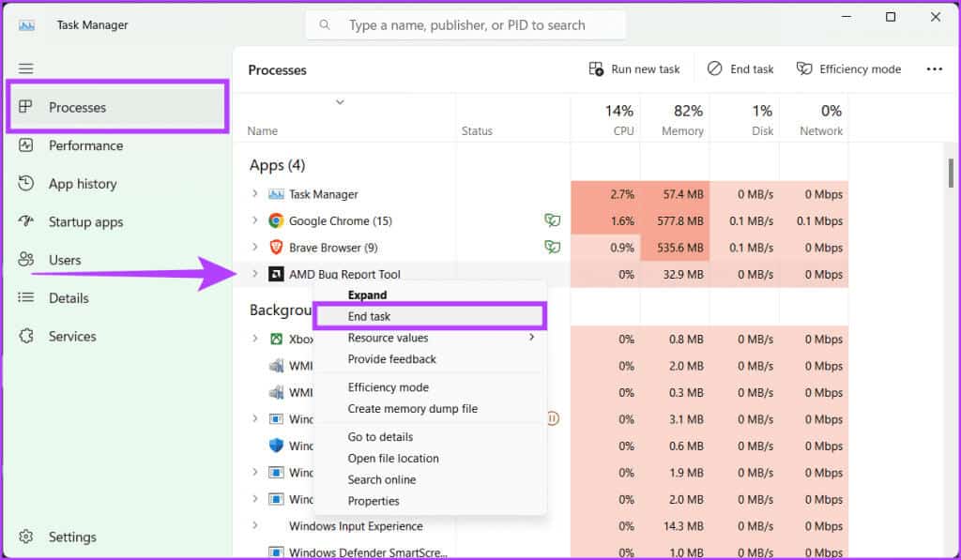This screenshot has height=560, width=961.
Task: Expand the AMD Bug Report Tool row
Action: [255, 274]
